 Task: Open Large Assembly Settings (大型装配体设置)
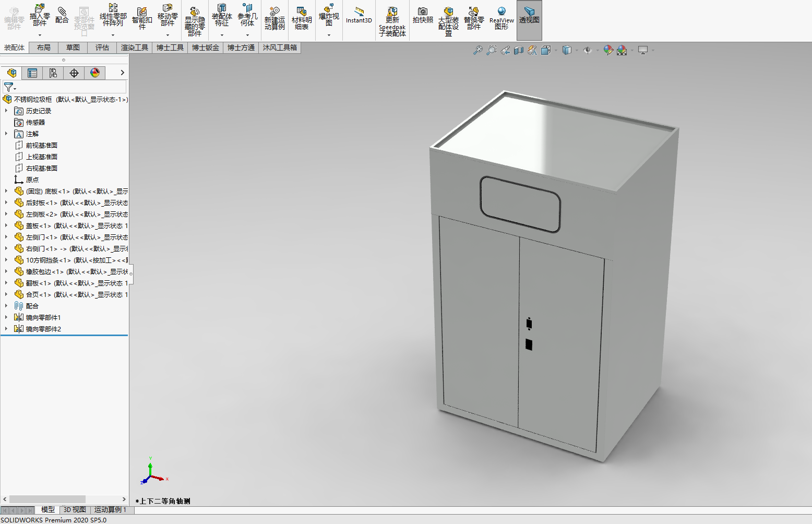(448, 21)
